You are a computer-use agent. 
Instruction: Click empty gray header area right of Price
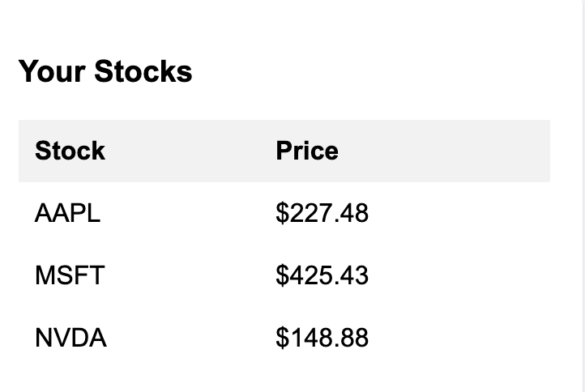point(454,151)
